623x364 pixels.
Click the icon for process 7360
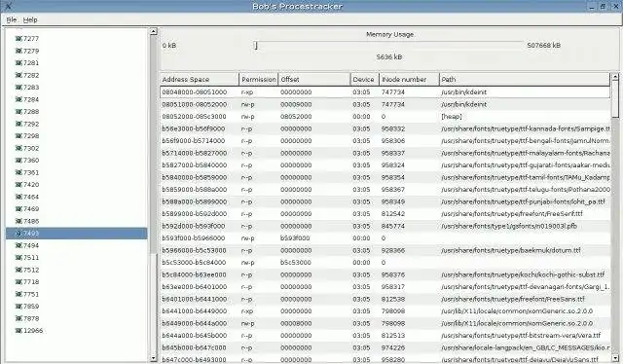(18, 161)
